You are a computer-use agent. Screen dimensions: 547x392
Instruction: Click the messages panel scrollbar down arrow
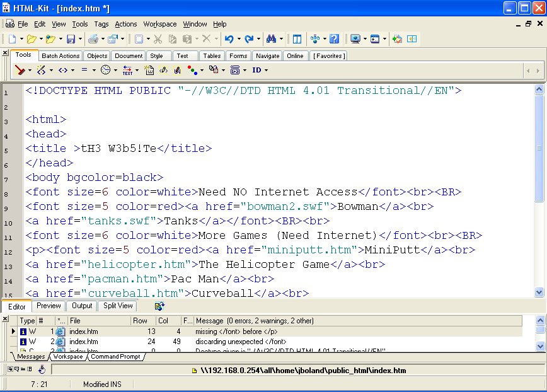pos(540,347)
